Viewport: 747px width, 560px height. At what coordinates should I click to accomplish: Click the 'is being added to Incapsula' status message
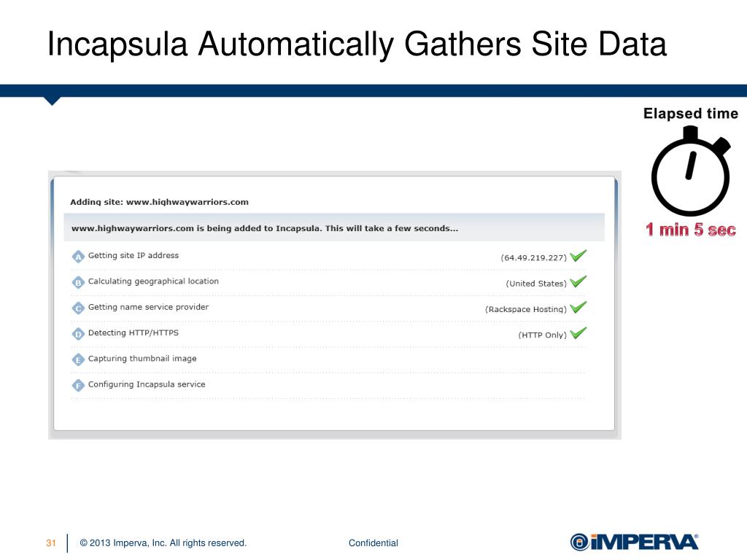pyautogui.click(x=265, y=228)
